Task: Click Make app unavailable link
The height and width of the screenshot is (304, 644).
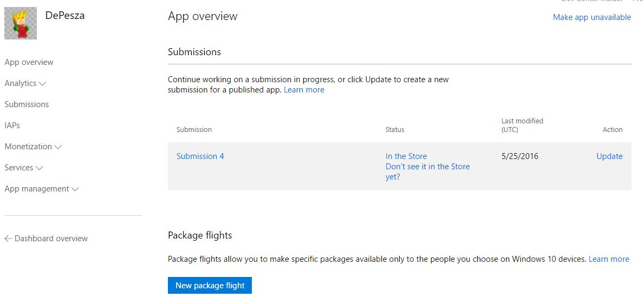Action: (x=592, y=17)
